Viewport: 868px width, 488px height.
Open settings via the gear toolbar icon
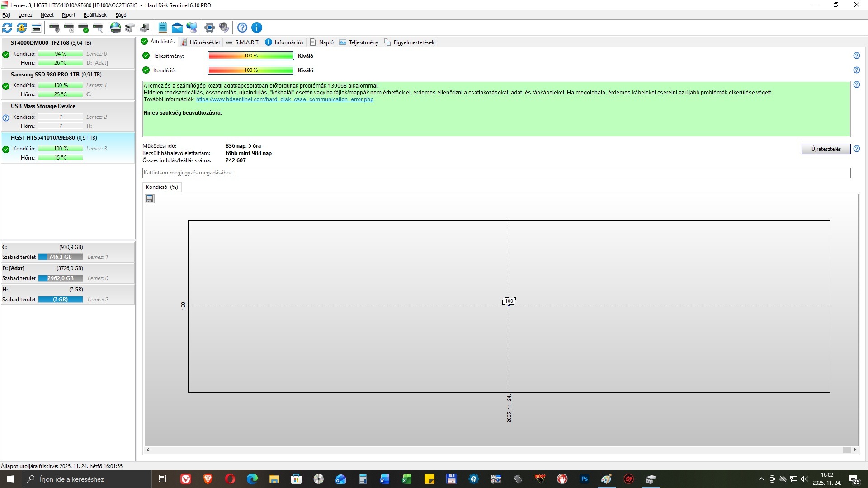click(x=209, y=28)
